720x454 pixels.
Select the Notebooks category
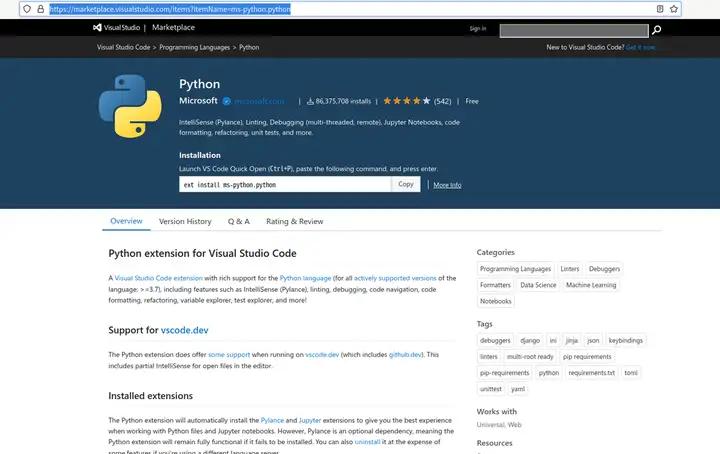pos(495,301)
